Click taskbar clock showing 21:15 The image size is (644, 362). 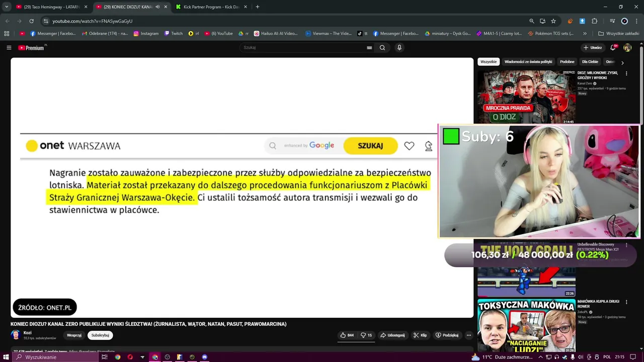click(x=620, y=357)
